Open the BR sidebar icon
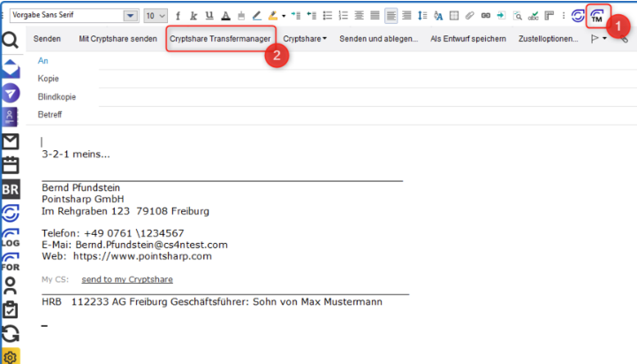The width and height of the screenshot is (637, 364). click(x=11, y=189)
